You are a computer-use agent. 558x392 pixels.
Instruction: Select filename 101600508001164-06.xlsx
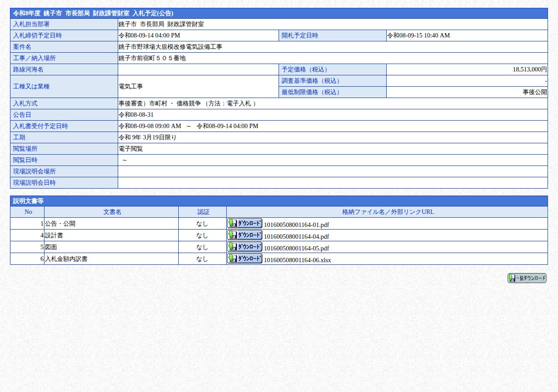(x=297, y=260)
